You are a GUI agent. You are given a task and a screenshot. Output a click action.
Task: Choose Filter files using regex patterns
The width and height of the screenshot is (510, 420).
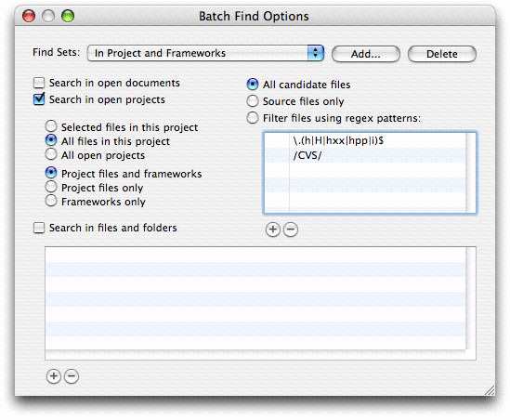coord(253,118)
